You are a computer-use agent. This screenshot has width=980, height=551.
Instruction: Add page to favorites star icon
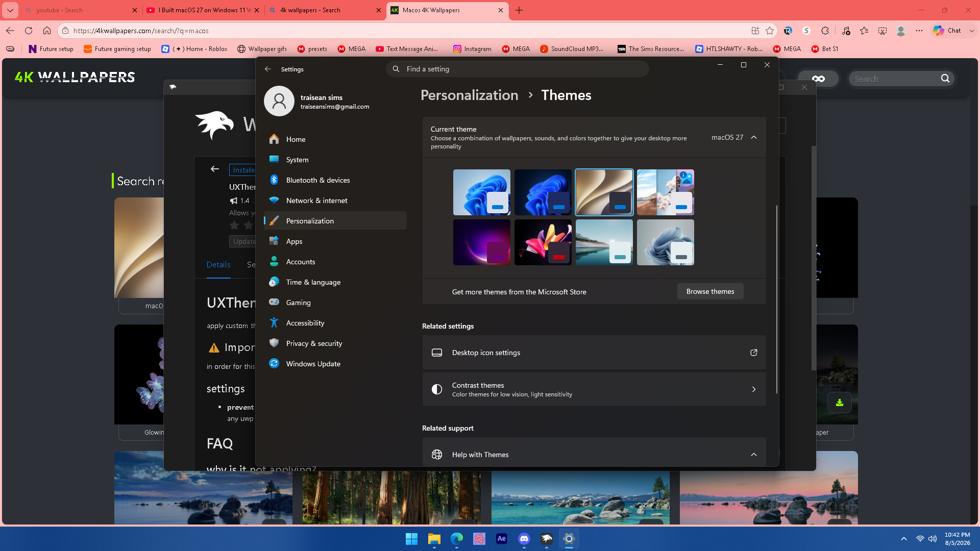click(770, 31)
